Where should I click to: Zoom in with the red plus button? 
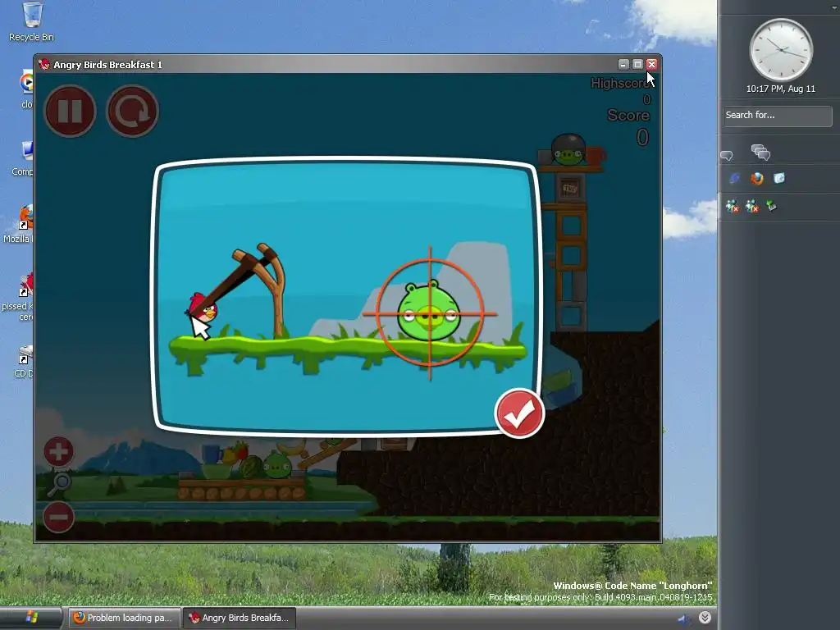coord(58,452)
